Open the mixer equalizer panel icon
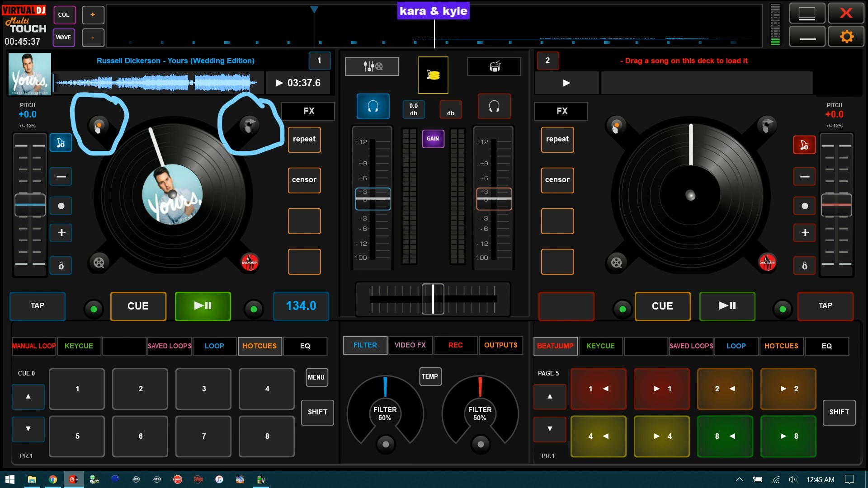 click(x=372, y=66)
